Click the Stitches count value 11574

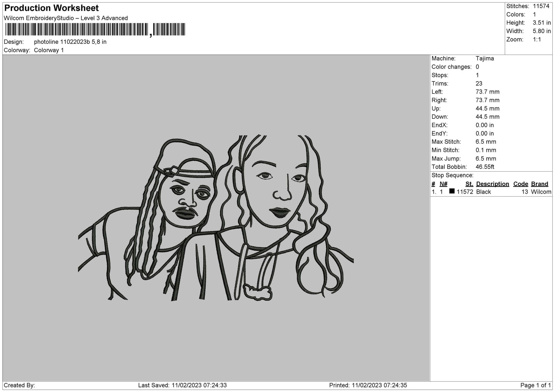click(x=541, y=6)
